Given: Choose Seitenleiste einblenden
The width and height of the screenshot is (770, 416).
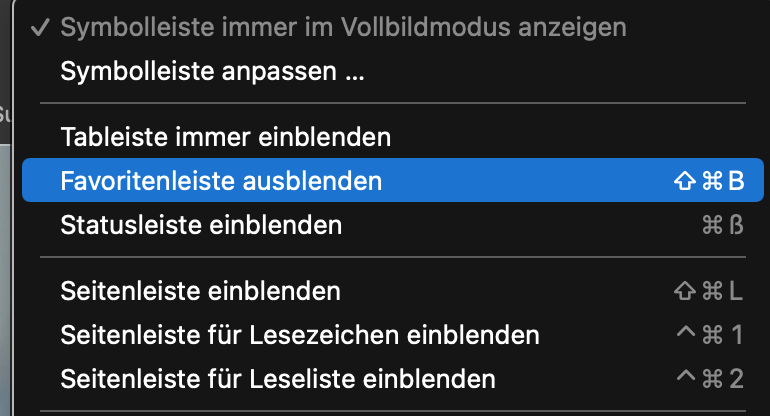Looking at the screenshot, I should tap(201, 291).
